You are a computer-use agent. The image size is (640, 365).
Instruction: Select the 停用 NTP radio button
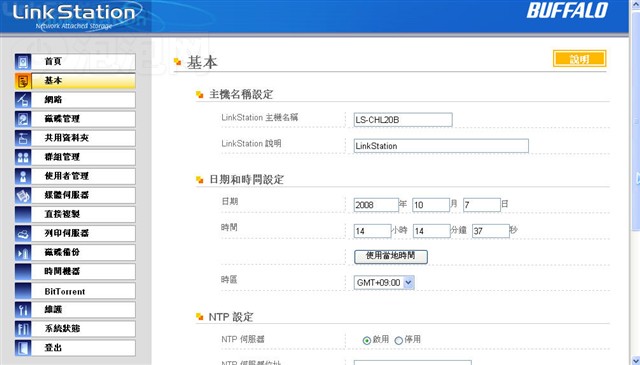398,340
